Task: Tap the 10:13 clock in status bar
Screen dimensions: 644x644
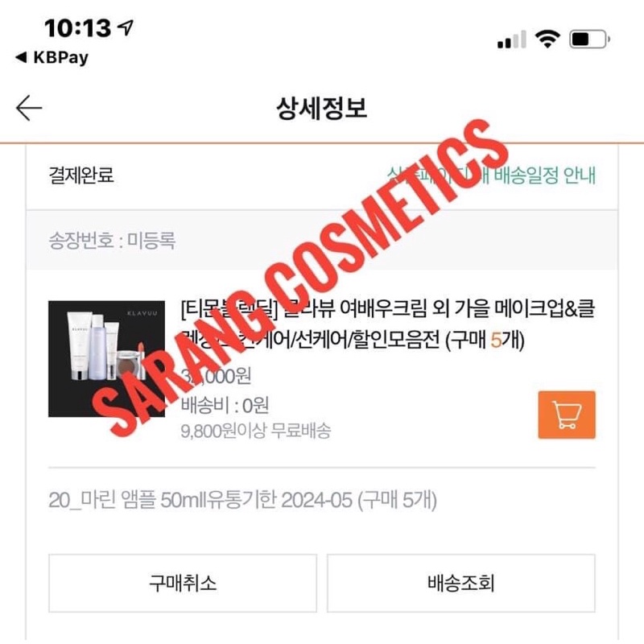Action: (77, 28)
